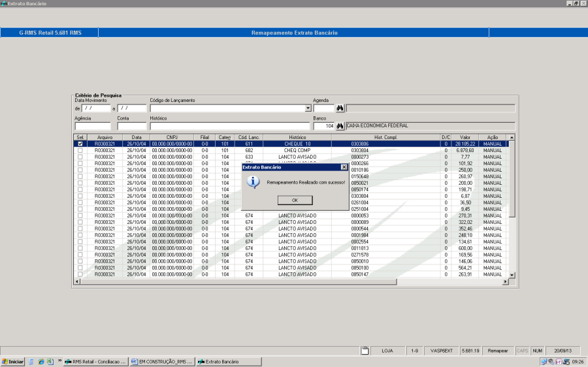Click the horizontal scroll right arrow
Viewport: 588px width, 367px height.
coord(505,281)
